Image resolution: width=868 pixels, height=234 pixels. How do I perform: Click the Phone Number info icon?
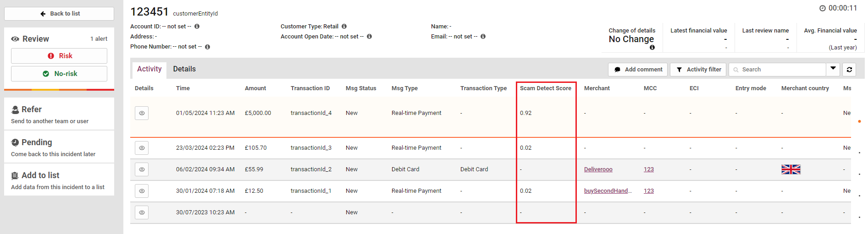(x=207, y=47)
